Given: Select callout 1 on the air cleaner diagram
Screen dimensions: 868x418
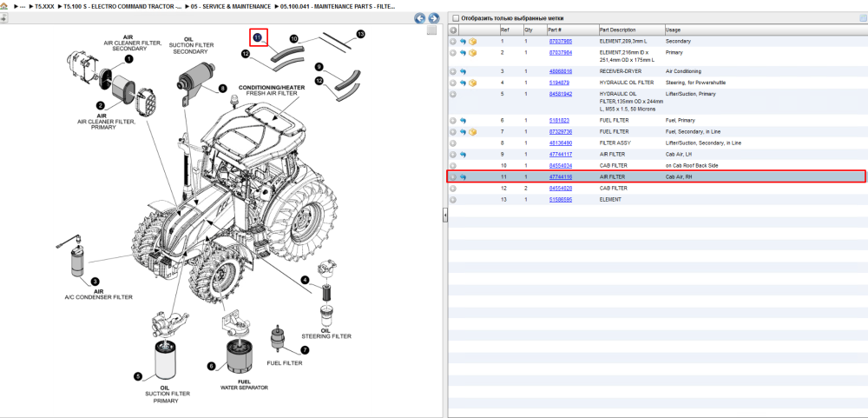Looking at the screenshot, I should click(128, 59).
